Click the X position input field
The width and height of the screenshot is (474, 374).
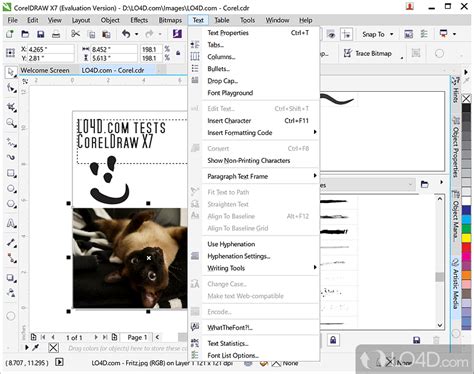(50, 49)
